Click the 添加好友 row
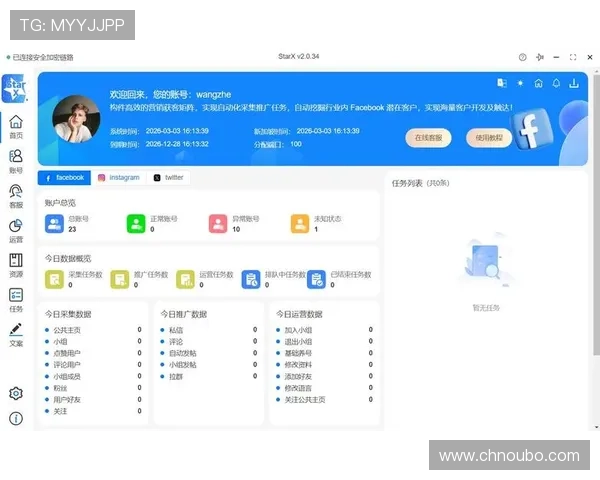Screen dimensions: 600x480 click(x=324, y=377)
